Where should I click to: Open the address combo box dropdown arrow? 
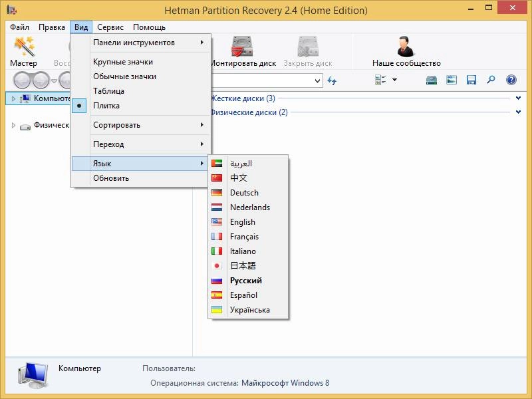[x=317, y=80]
